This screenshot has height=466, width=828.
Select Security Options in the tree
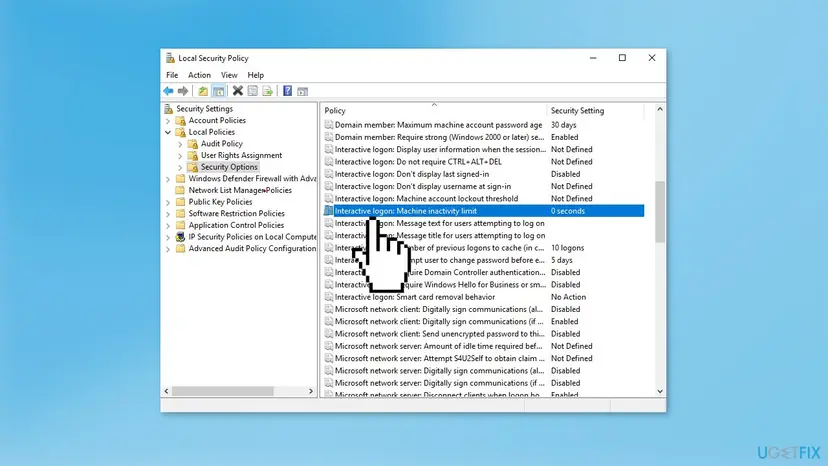pos(229,167)
